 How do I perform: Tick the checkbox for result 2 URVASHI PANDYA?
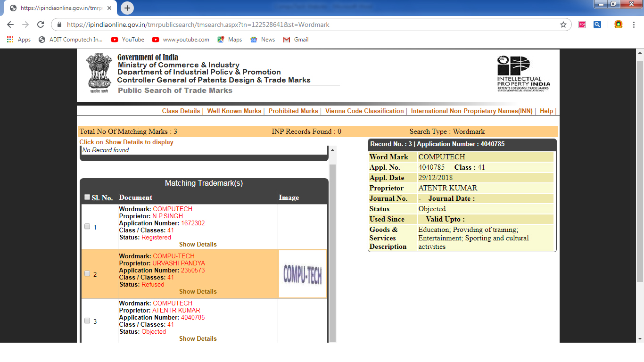pos(87,273)
